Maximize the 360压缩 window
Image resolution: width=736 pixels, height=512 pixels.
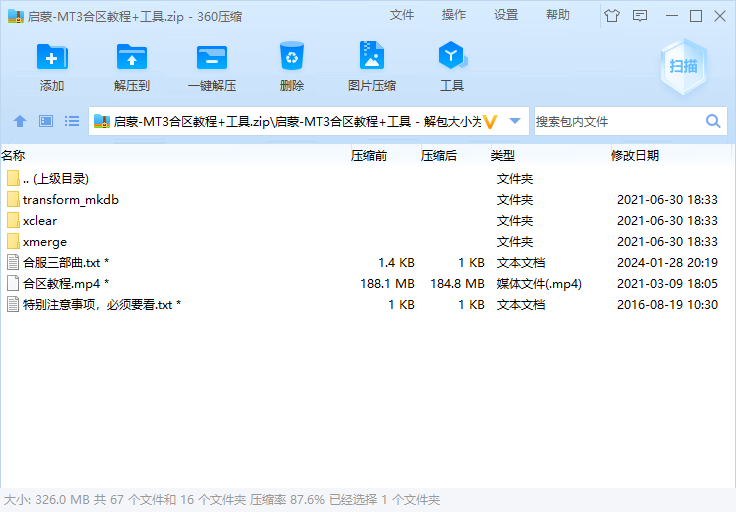pyautogui.click(x=696, y=16)
